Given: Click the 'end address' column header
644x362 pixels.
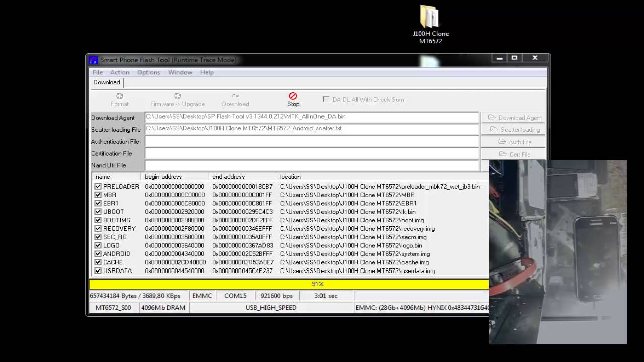Looking at the screenshot, I should pos(242,177).
